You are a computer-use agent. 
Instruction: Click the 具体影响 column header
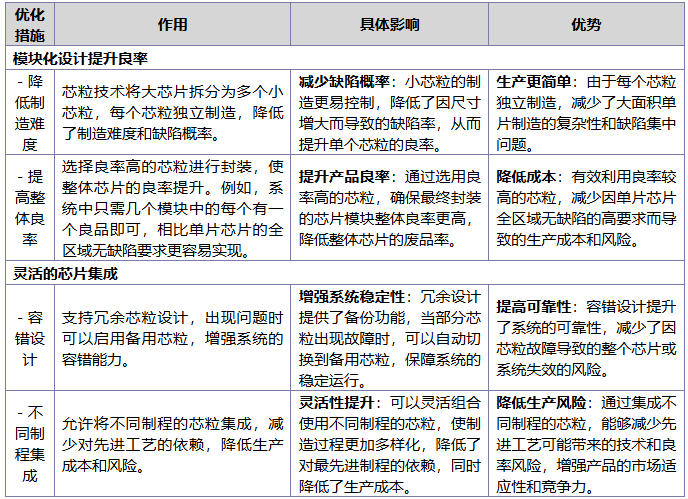(x=389, y=25)
